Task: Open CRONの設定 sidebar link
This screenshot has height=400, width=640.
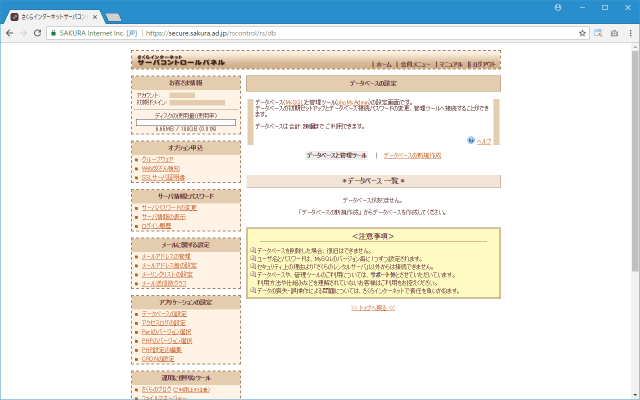Action: 158,359
